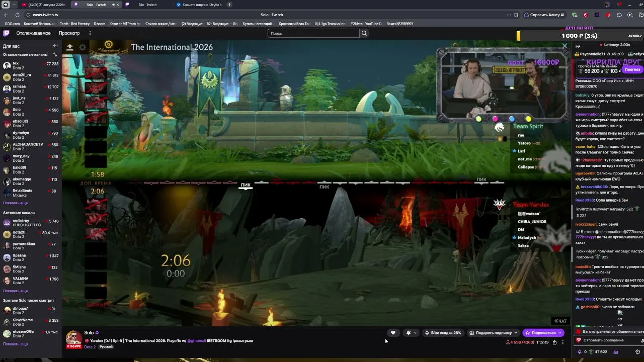Image resolution: width=644 pixels, height=362 pixels.
Task: Open the three-dot menu beside Просмотр
Action: click(90, 33)
